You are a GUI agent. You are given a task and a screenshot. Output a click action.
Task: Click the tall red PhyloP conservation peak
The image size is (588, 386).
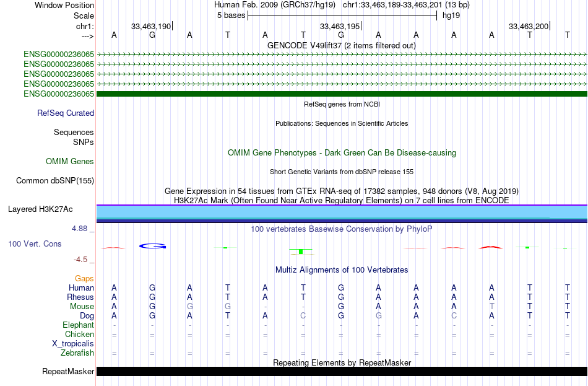click(x=490, y=247)
